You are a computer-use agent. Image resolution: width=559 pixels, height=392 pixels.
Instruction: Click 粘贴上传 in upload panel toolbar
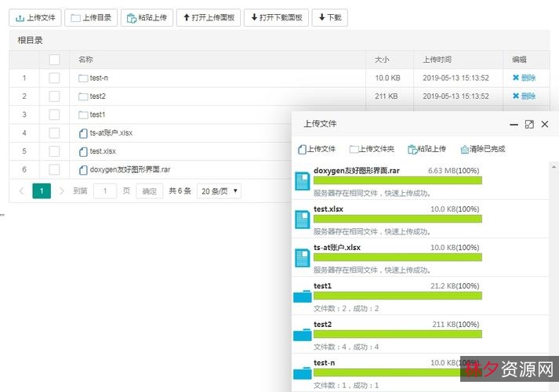tap(427, 149)
